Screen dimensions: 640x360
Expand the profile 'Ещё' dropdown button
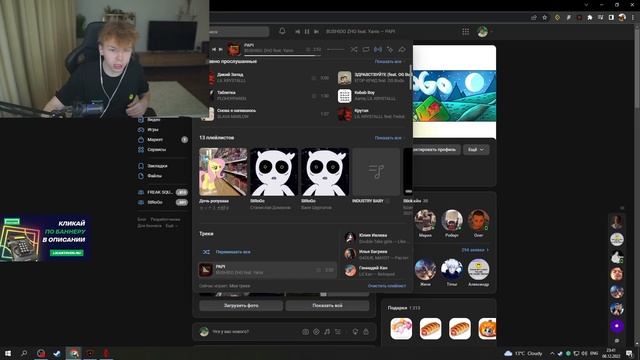coord(476,150)
